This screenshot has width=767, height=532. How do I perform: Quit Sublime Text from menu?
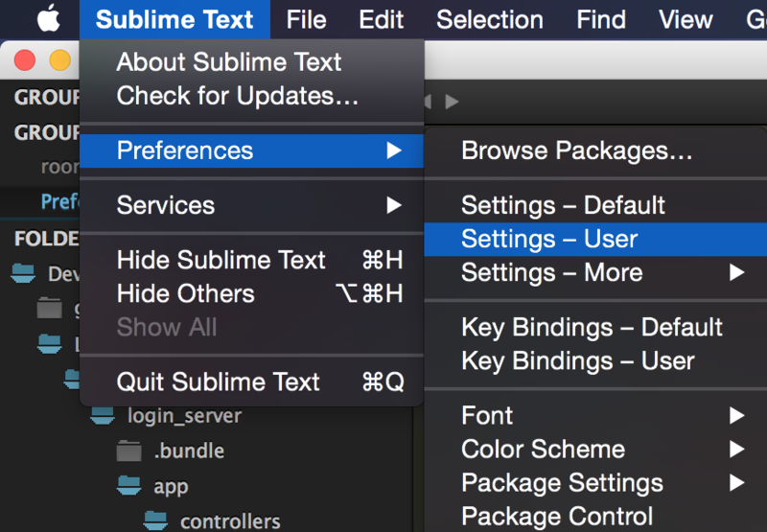click(218, 382)
